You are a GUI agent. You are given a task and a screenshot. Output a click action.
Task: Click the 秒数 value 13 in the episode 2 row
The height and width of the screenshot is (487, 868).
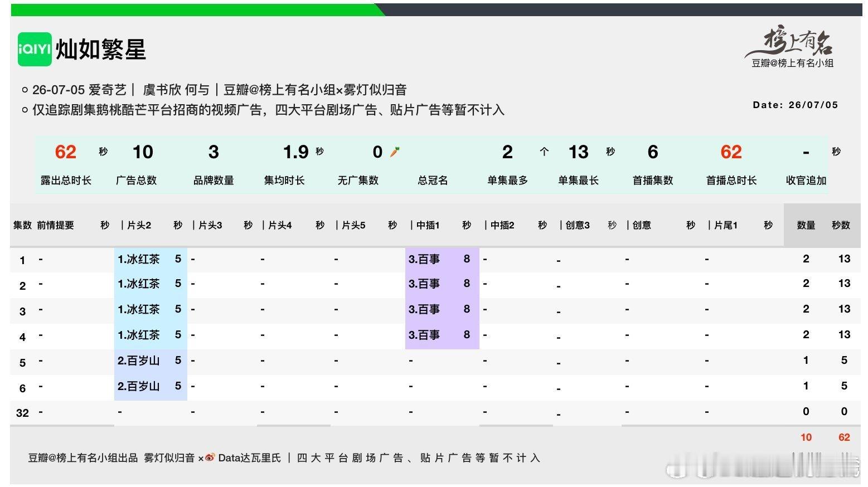pos(844,283)
